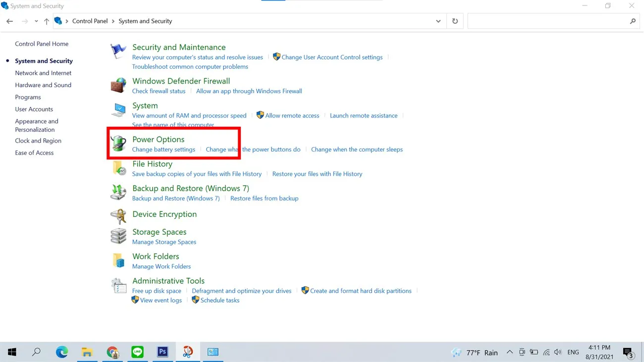Click the Storage Spaces drives icon

(118, 236)
